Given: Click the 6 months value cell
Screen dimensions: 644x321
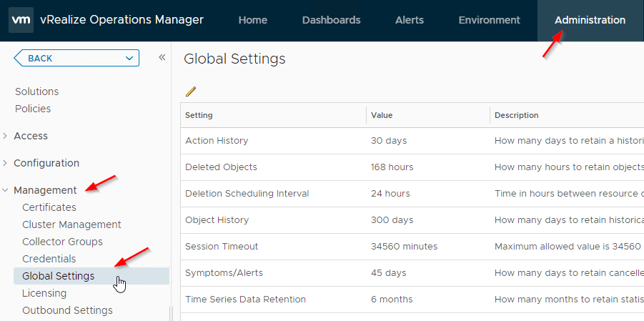Looking at the screenshot, I should tap(392, 300).
